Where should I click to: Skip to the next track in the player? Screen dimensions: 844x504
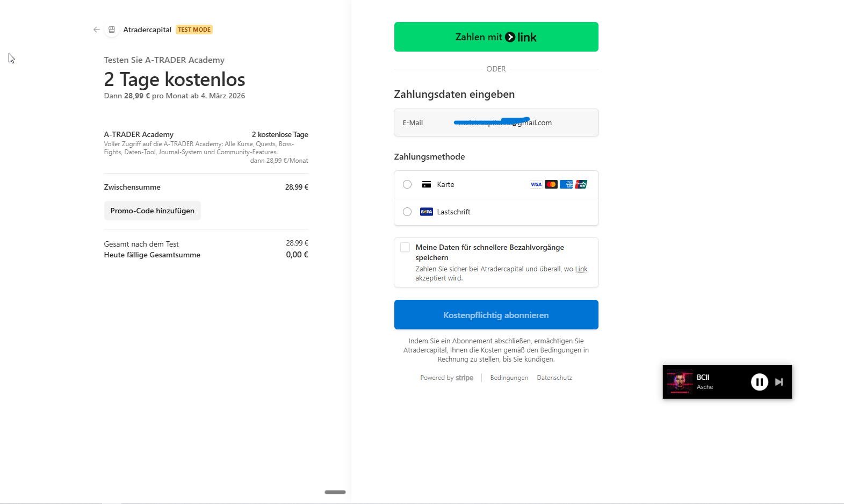coord(779,381)
